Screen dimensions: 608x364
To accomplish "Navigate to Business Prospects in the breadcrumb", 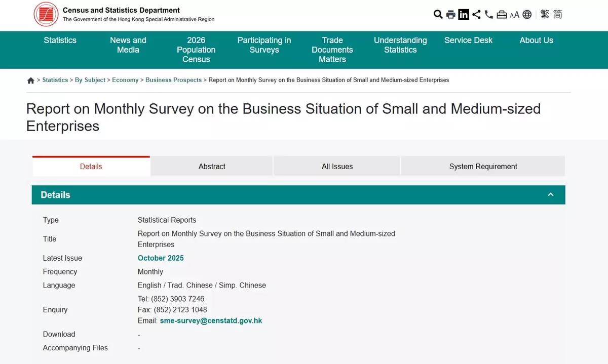I will point(173,80).
